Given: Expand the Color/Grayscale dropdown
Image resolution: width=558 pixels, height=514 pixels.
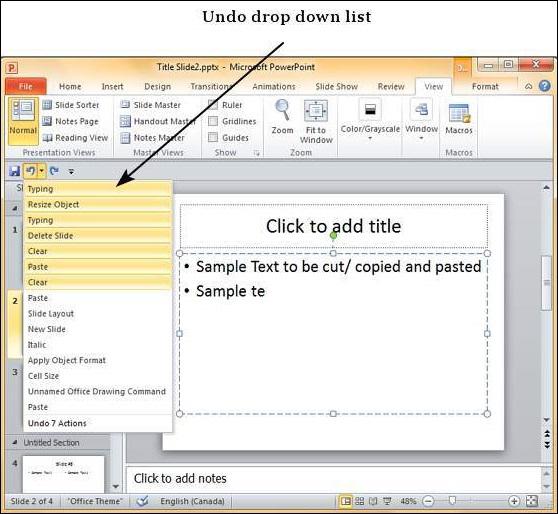Looking at the screenshot, I should pos(370,138).
